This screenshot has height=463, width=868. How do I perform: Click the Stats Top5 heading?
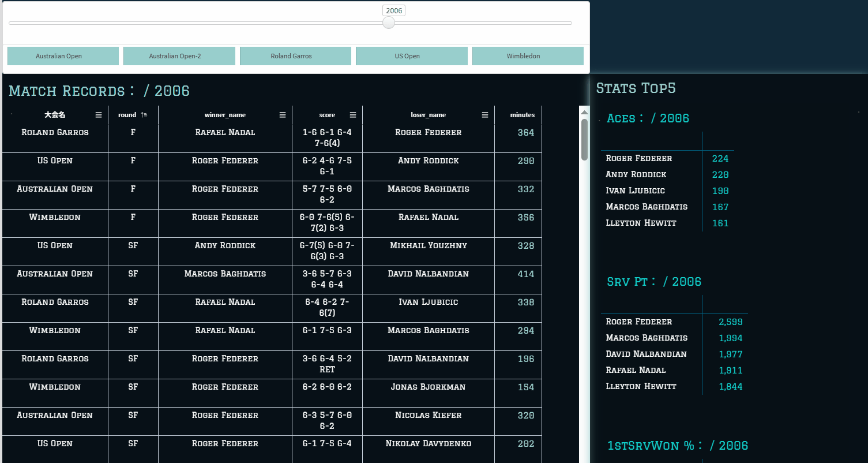tap(636, 88)
